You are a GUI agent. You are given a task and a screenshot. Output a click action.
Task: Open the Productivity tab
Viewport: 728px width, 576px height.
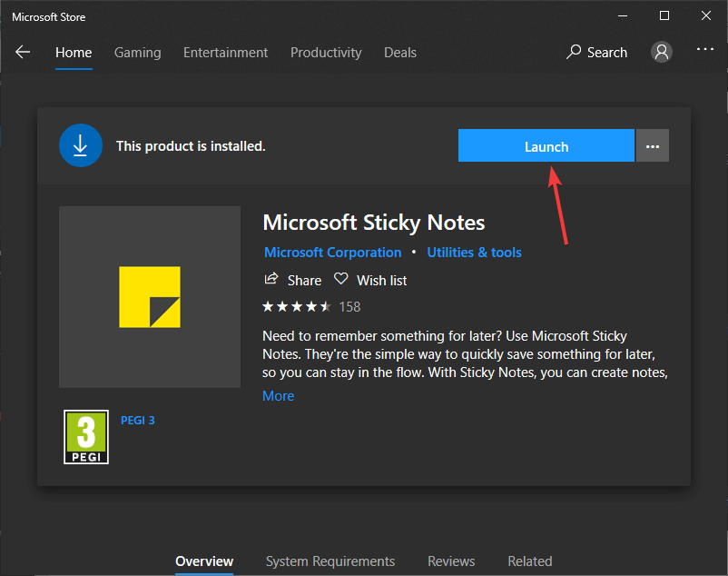tap(326, 53)
